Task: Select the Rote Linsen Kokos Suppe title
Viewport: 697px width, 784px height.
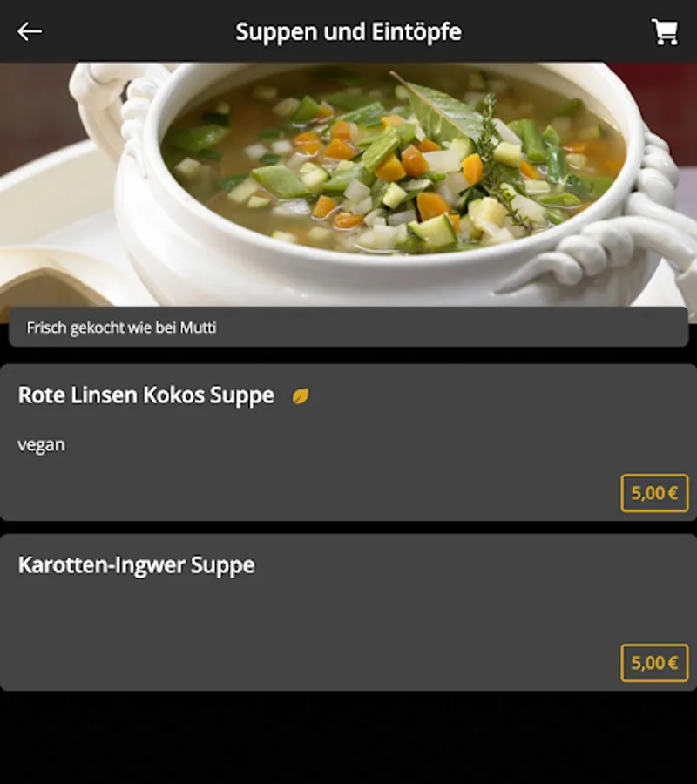Action: 146,395
